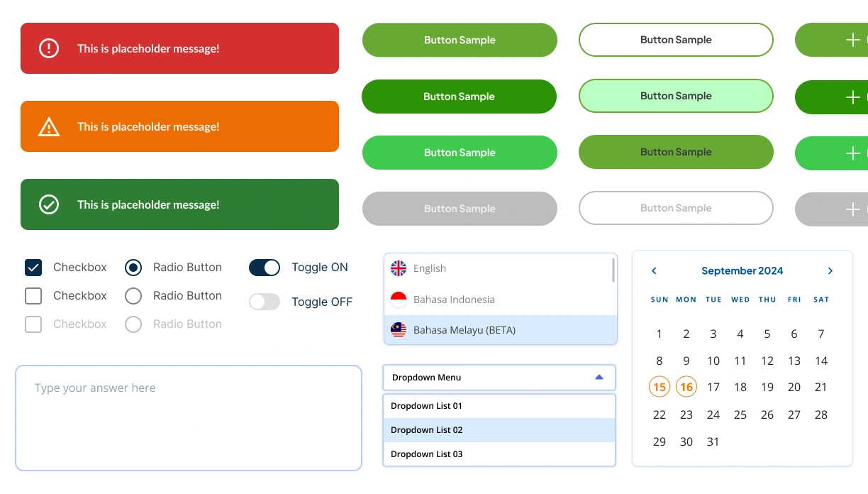Click the Malaysian flag icon
Viewport: 868px width, 494px height.
pyautogui.click(x=399, y=330)
